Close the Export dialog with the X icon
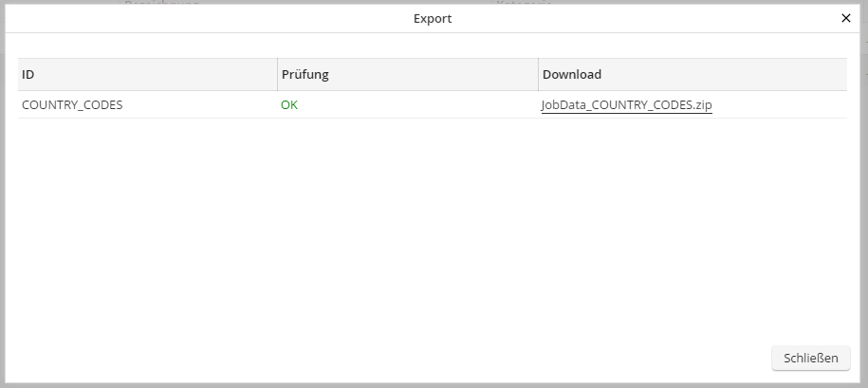868x388 pixels. point(846,18)
